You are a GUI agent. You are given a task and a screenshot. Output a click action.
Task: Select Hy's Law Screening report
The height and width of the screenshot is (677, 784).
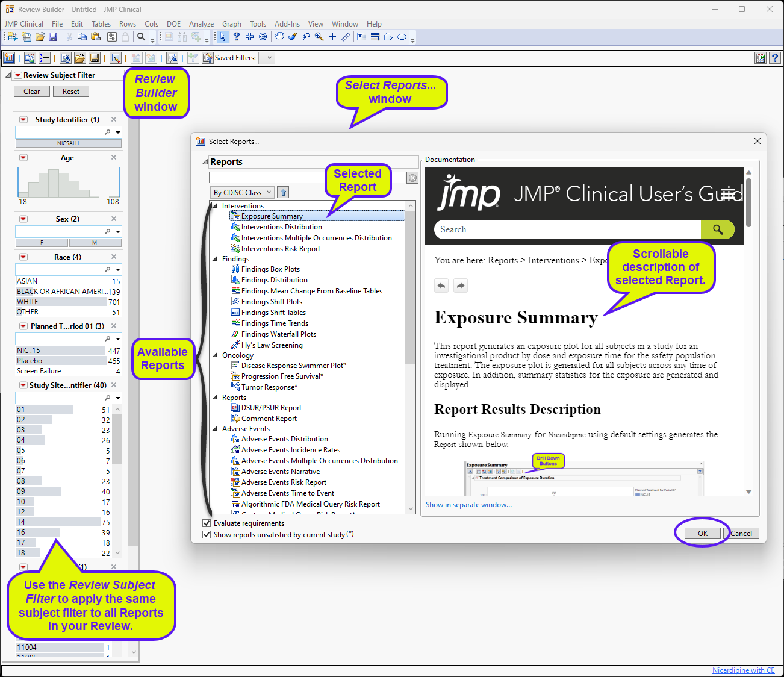coord(272,345)
